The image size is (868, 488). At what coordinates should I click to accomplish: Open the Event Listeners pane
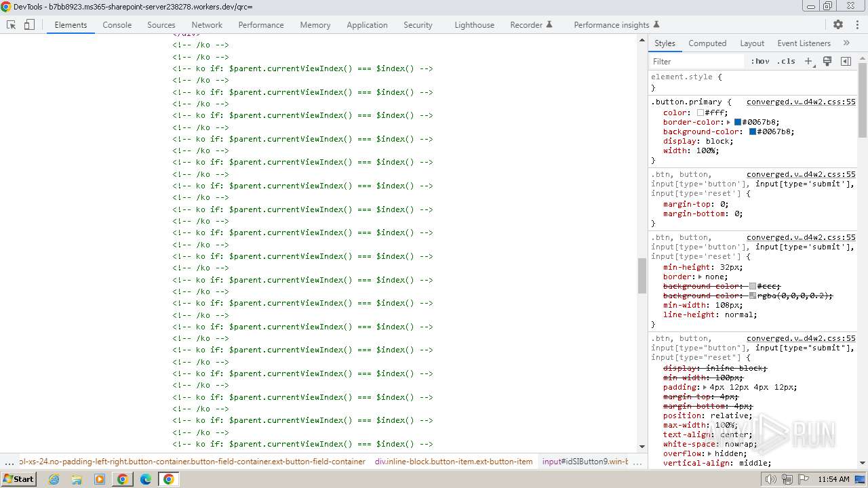tap(804, 43)
